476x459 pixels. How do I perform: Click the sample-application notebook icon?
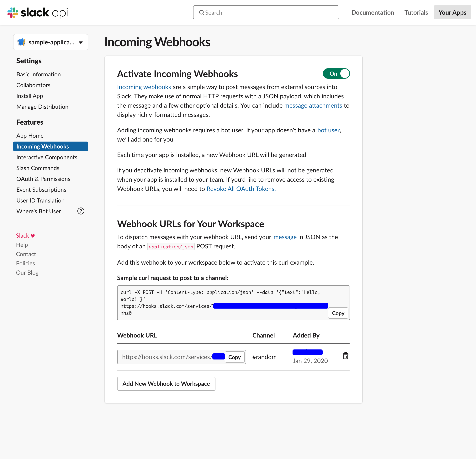[x=22, y=42]
